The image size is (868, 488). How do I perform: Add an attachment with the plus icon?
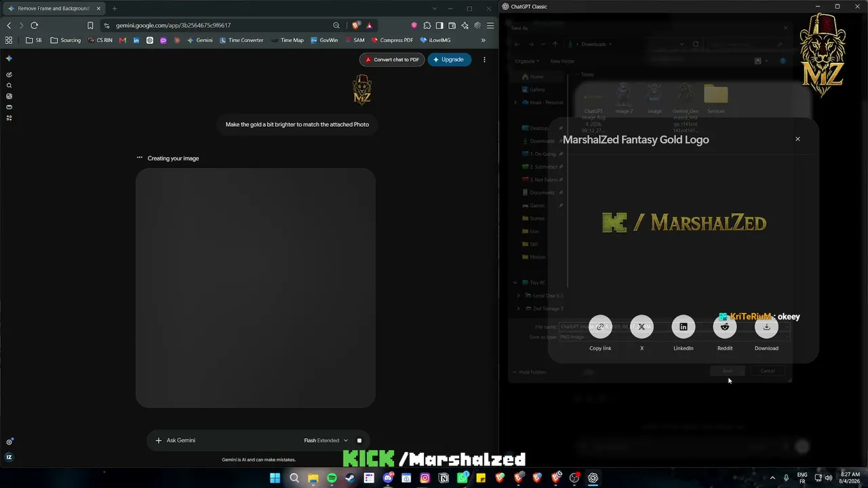159,441
